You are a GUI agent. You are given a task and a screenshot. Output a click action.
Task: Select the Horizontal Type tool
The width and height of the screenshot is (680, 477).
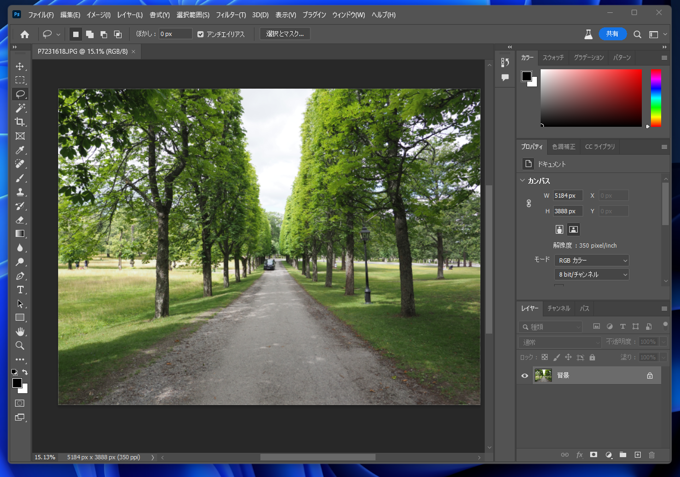point(20,290)
